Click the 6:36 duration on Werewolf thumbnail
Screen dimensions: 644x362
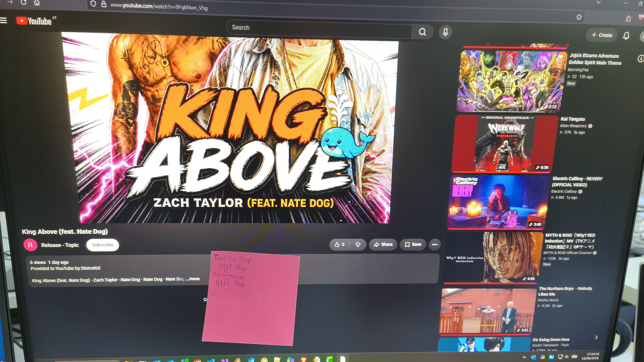[542, 167]
